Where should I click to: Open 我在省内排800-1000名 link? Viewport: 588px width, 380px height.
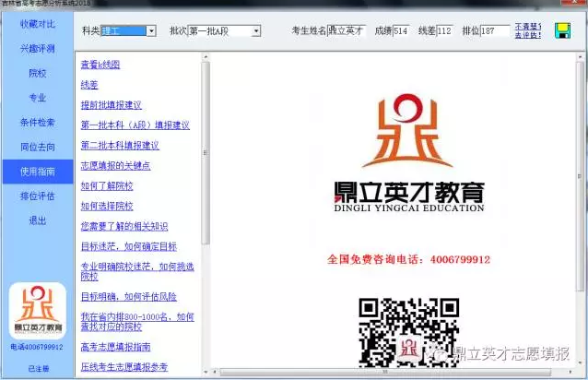(x=137, y=322)
